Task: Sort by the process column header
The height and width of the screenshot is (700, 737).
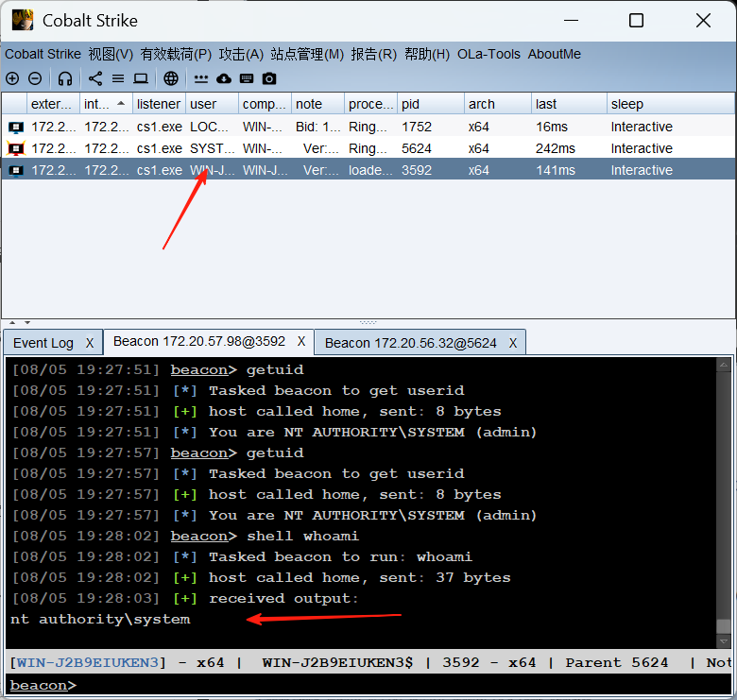Action: tap(370, 104)
